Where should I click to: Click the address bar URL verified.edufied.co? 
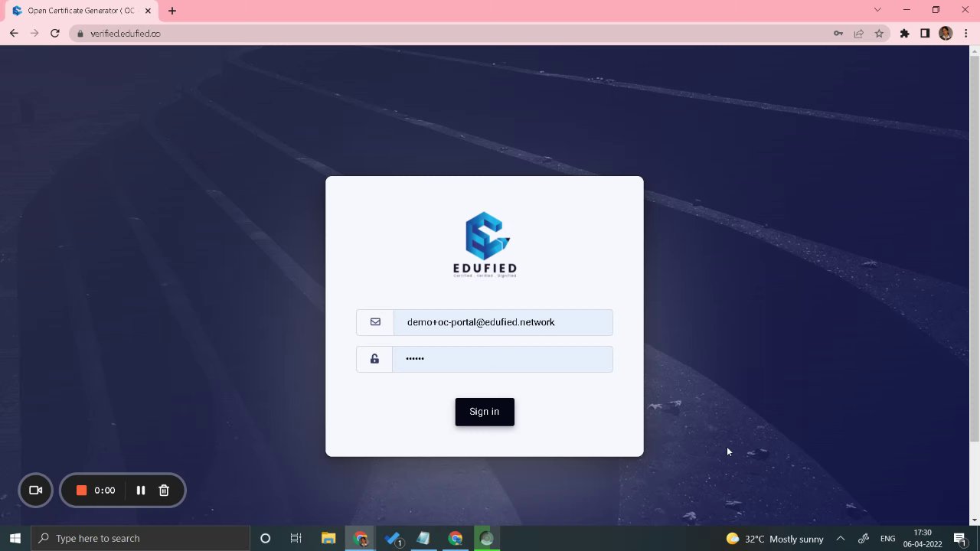point(126,34)
